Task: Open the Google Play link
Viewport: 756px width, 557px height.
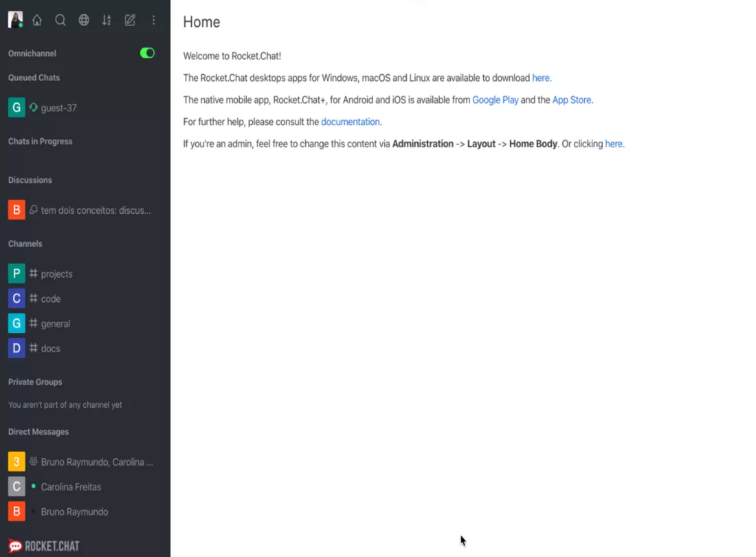Action: click(x=495, y=100)
